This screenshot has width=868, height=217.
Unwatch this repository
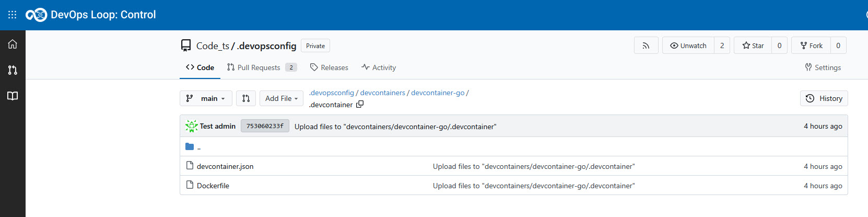(688, 45)
